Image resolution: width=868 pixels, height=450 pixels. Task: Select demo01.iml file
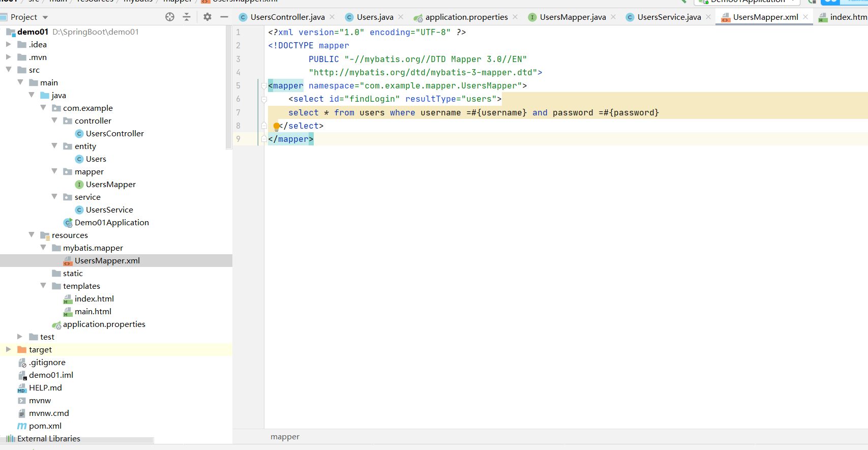pyautogui.click(x=51, y=375)
